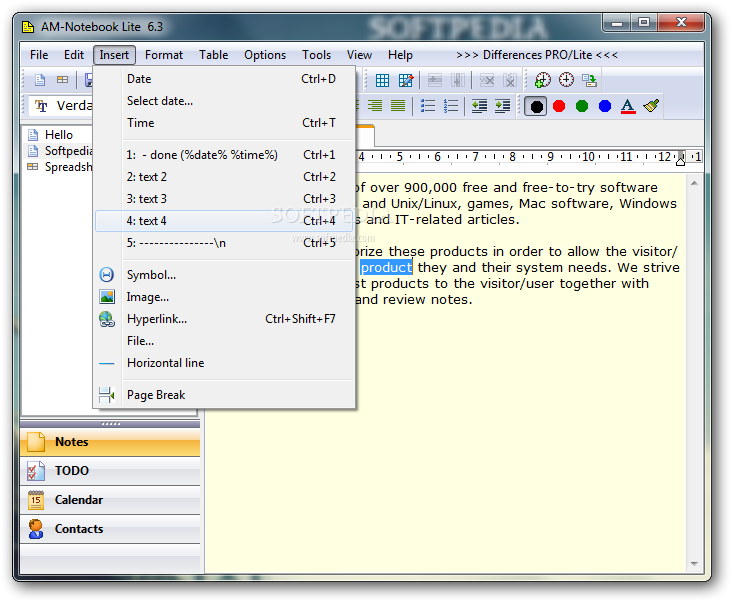Insert snippet 4: text 4
This screenshot has height=602, width=732.
[224, 221]
